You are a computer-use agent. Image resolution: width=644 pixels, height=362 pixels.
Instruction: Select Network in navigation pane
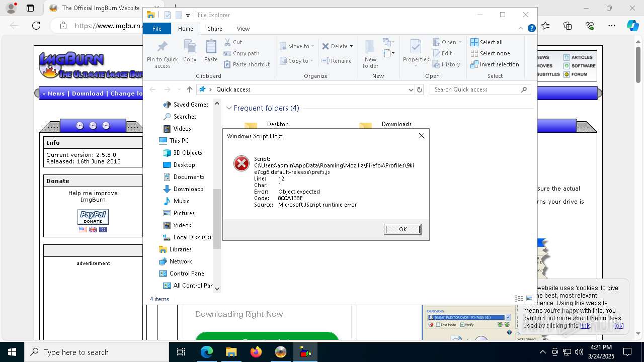click(x=175, y=261)
